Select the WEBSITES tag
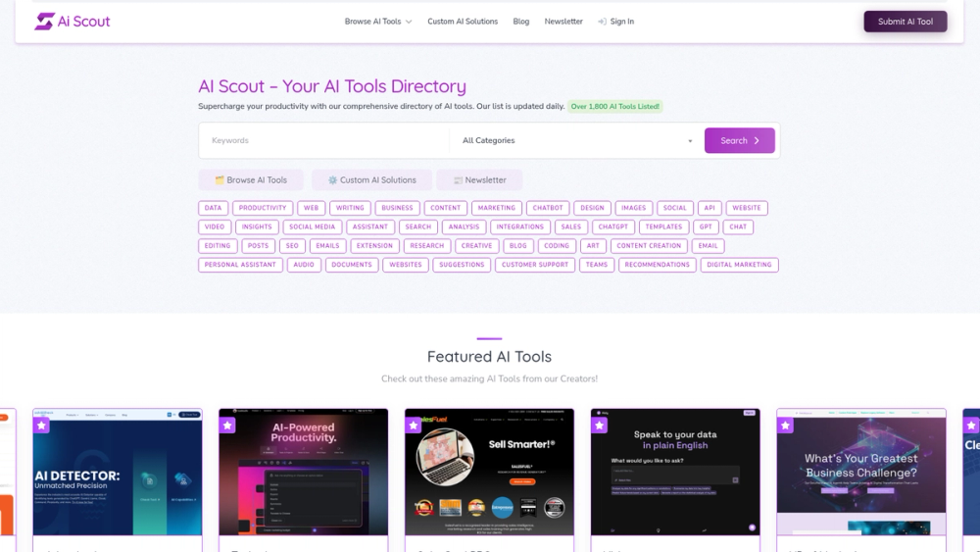Screen dimensions: 980x552 click(406, 265)
